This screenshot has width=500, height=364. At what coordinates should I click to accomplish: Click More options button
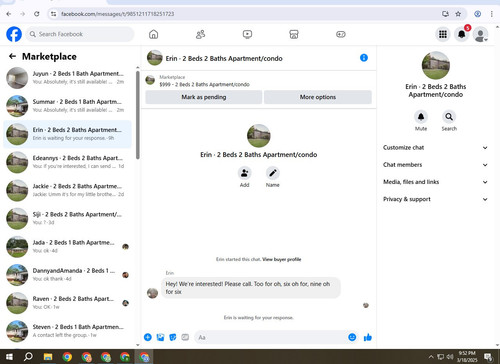(x=318, y=97)
